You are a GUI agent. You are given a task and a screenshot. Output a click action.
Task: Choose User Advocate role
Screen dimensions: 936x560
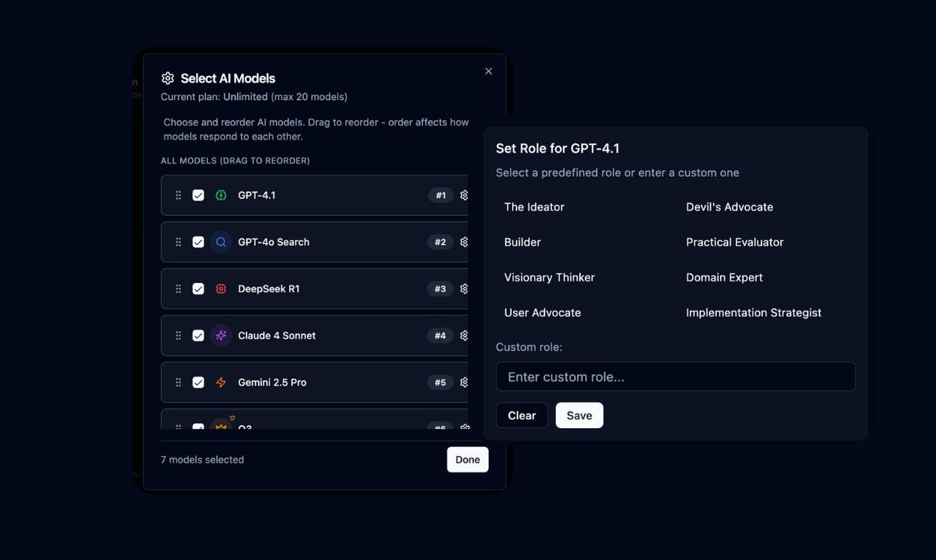point(542,313)
